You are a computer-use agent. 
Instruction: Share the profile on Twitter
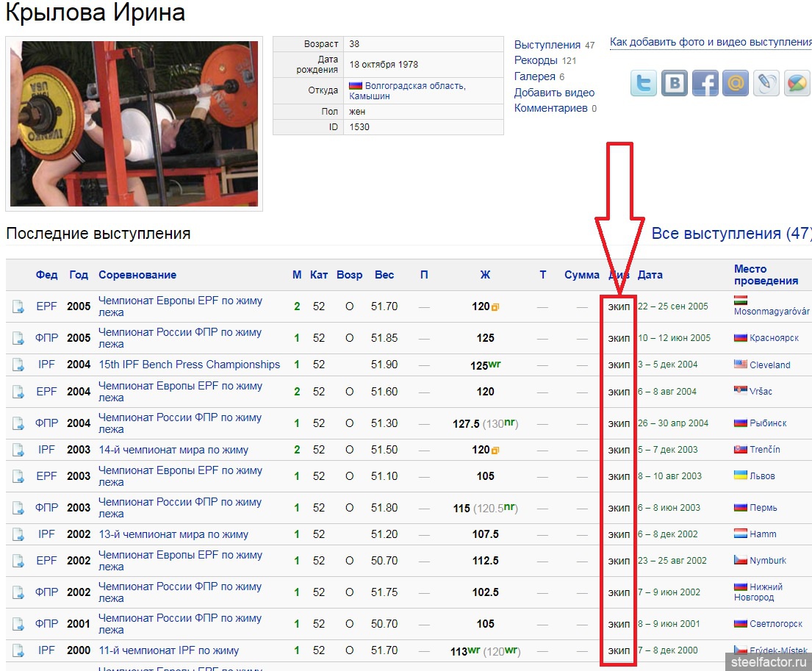pyautogui.click(x=644, y=83)
